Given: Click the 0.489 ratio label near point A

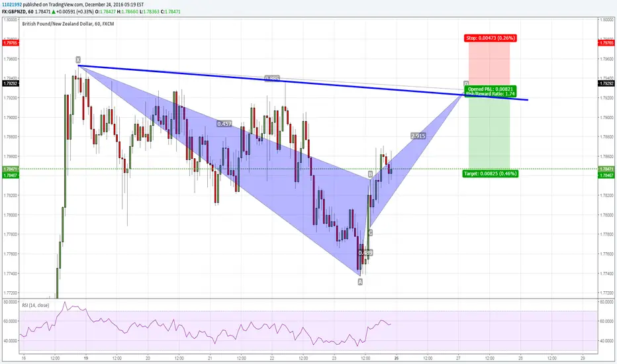Looking at the screenshot, I should 365,253.
